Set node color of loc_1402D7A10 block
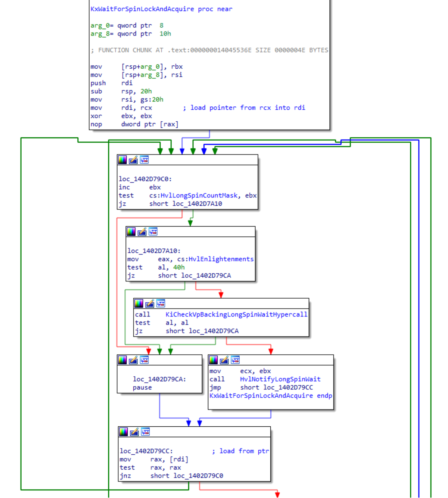The width and height of the screenshot is (448, 498). coord(131,231)
